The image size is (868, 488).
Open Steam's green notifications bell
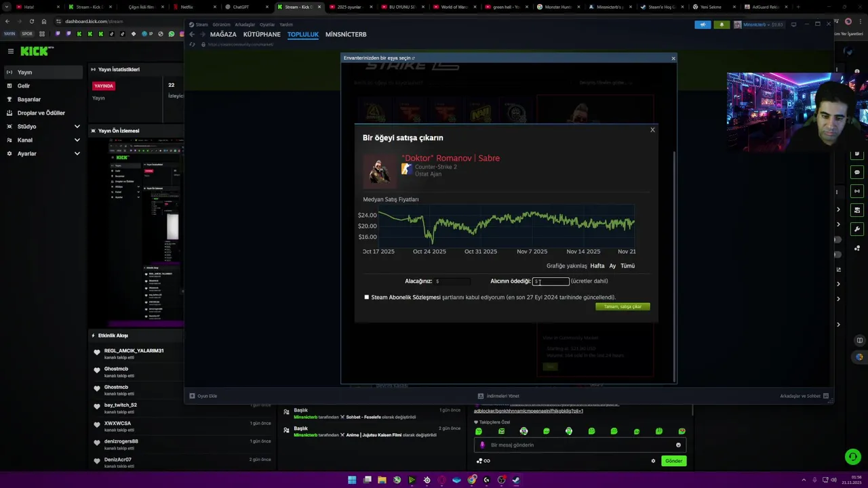click(722, 25)
